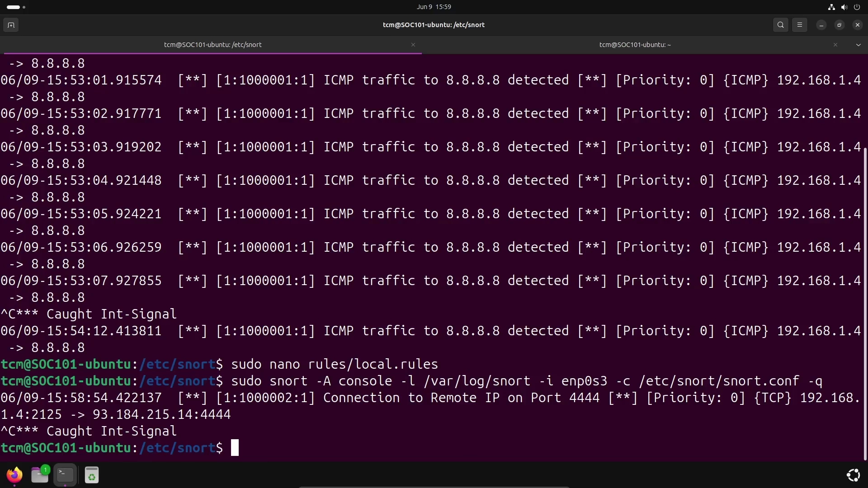The width and height of the screenshot is (868, 488).
Task: Click the network status icon
Action: [x=831, y=7]
